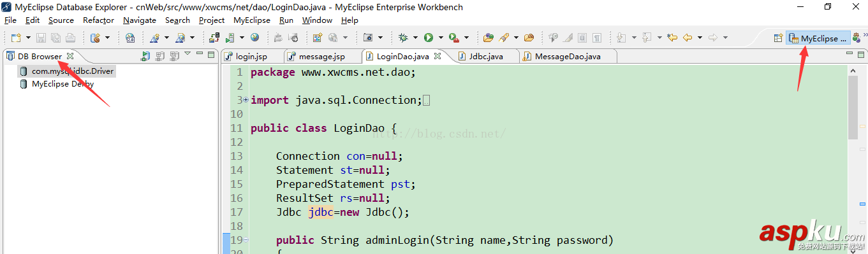
Task: Open the servers dropdown arrow
Action: click(242, 38)
